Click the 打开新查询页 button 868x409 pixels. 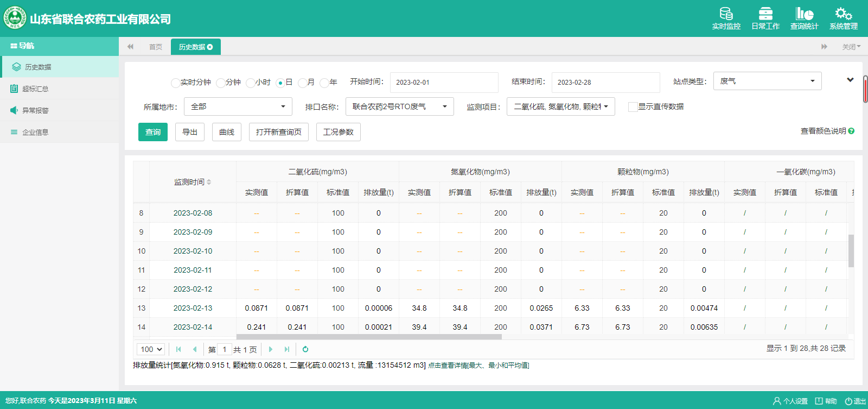point(279,132)
